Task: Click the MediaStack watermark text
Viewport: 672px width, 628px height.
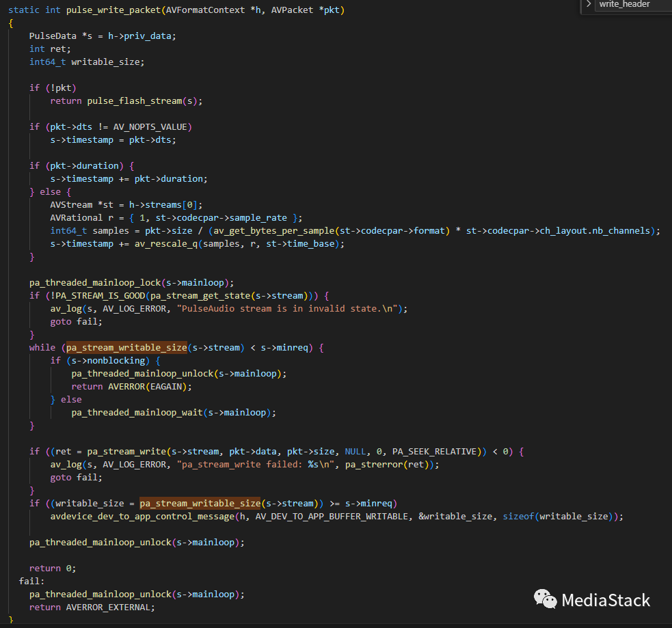Action: point(605,600)
